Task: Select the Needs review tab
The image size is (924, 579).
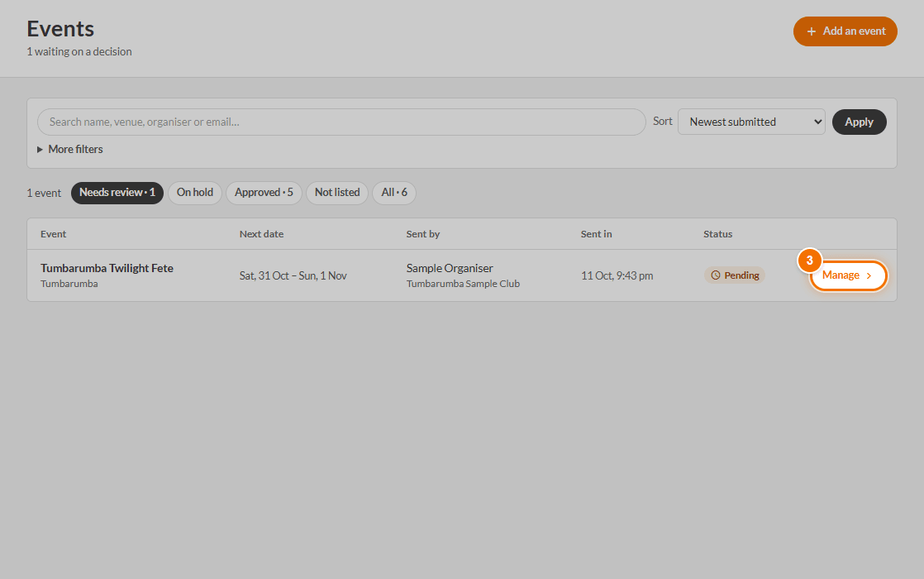Action: [117, 193]
